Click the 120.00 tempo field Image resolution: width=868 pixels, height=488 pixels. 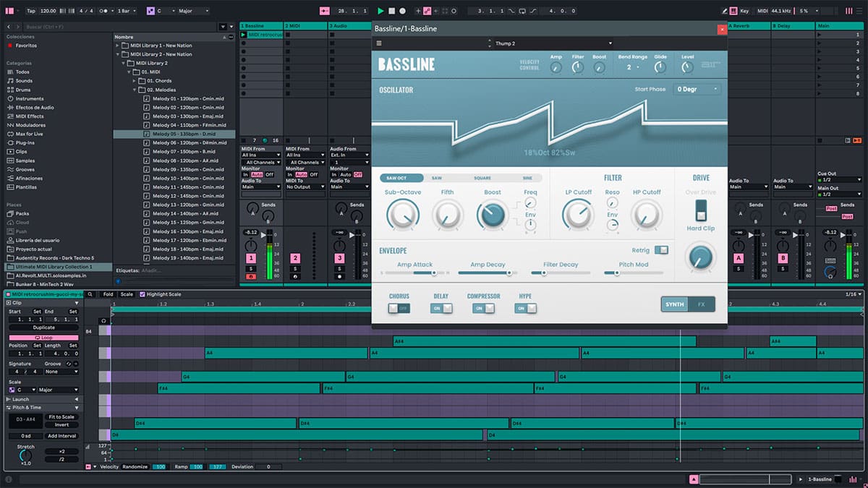[x=48, y=11]
